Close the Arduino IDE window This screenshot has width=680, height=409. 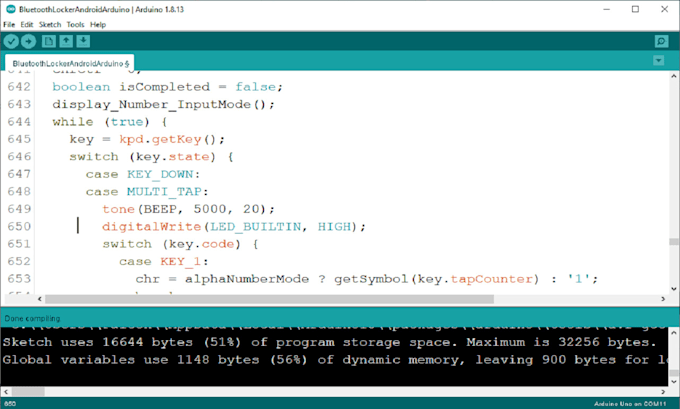(x=664, y=9)
